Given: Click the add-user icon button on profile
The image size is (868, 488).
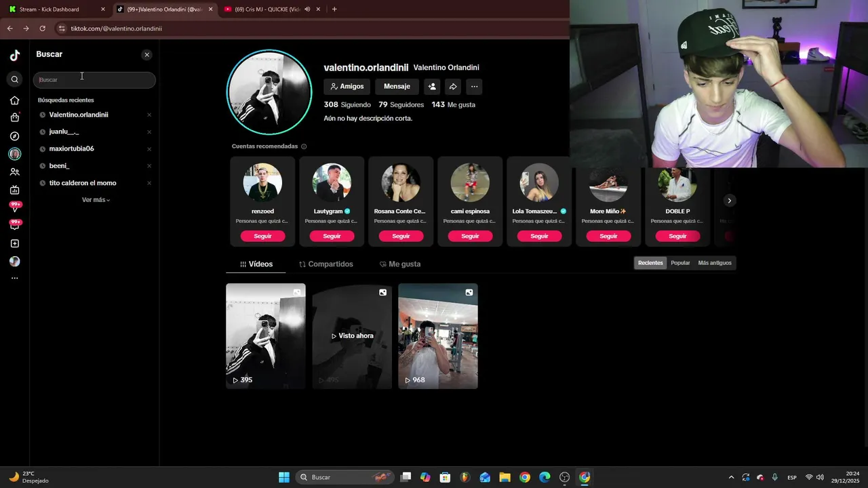Looking at the screenshot, I should click(x=432, y=86).
